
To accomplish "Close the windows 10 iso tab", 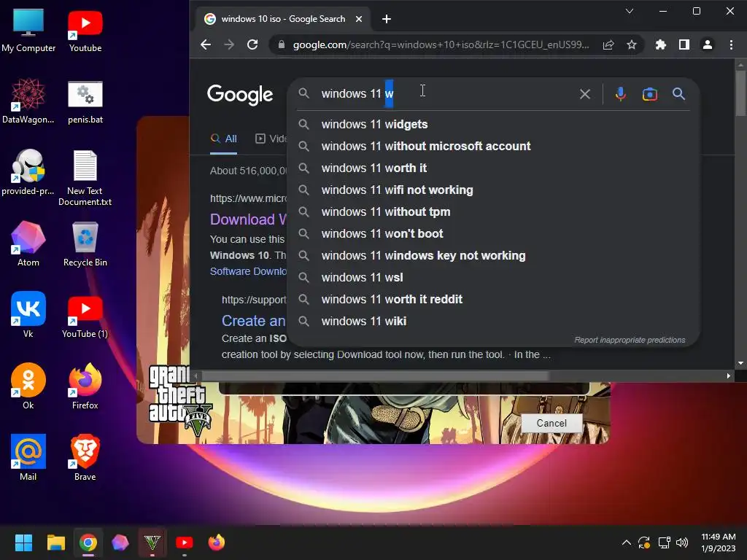I will click(x=359, y=19).
